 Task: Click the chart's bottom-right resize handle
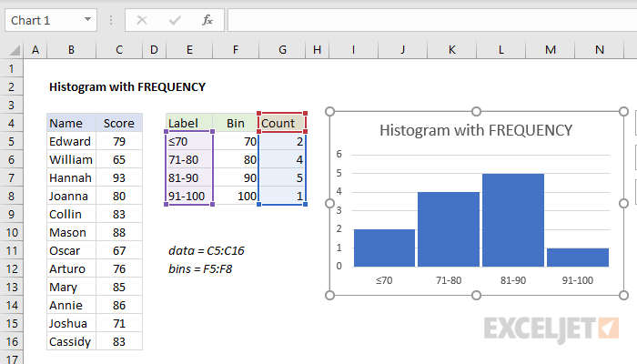click(x=623, y=296)
